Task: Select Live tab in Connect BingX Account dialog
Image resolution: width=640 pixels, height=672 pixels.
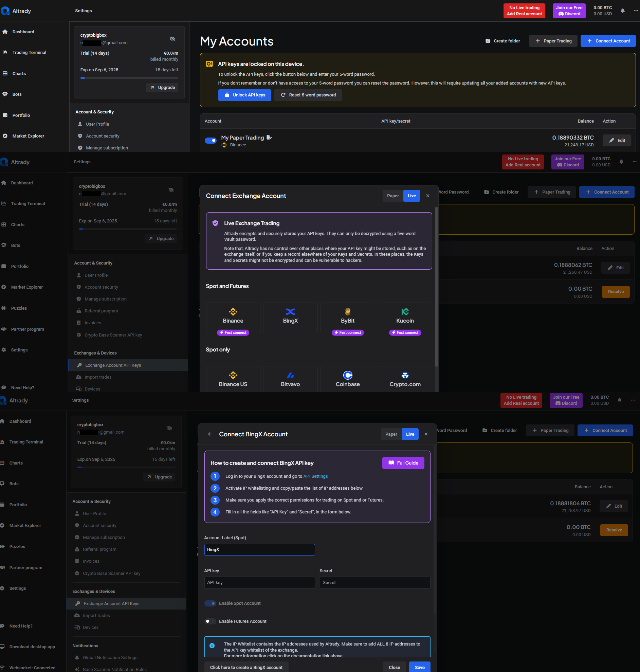Action: [x=410, y=434]
